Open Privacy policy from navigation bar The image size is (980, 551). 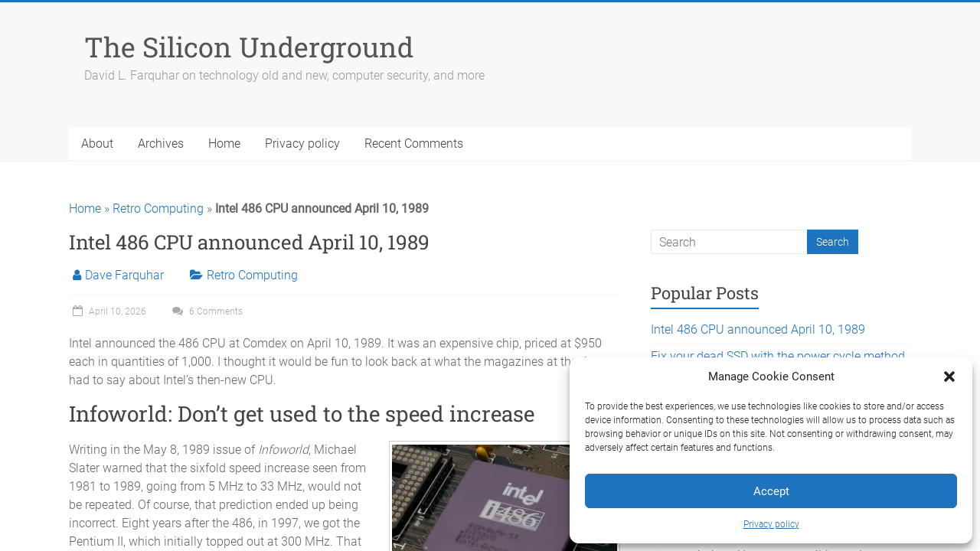302,144
